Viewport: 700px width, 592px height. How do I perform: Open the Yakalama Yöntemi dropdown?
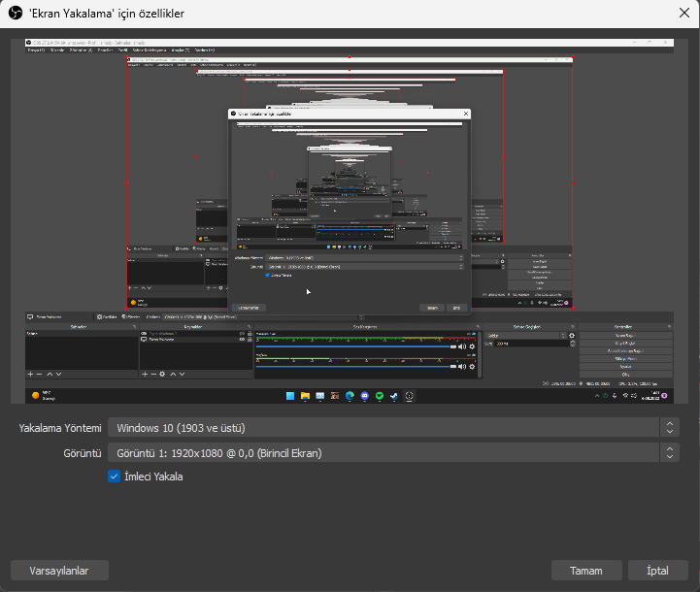click(x=393, y=427)
